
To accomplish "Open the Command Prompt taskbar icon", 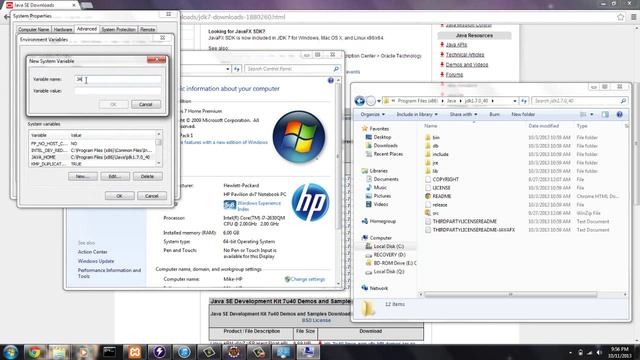I will 109,352.
